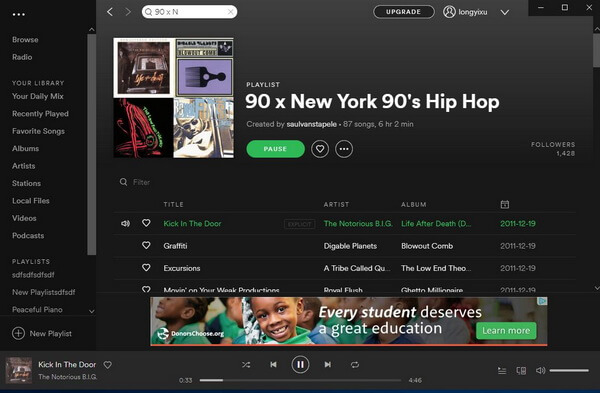Skip to the previous track
This screenshot has height=393, width=600.
pos(273,364)
